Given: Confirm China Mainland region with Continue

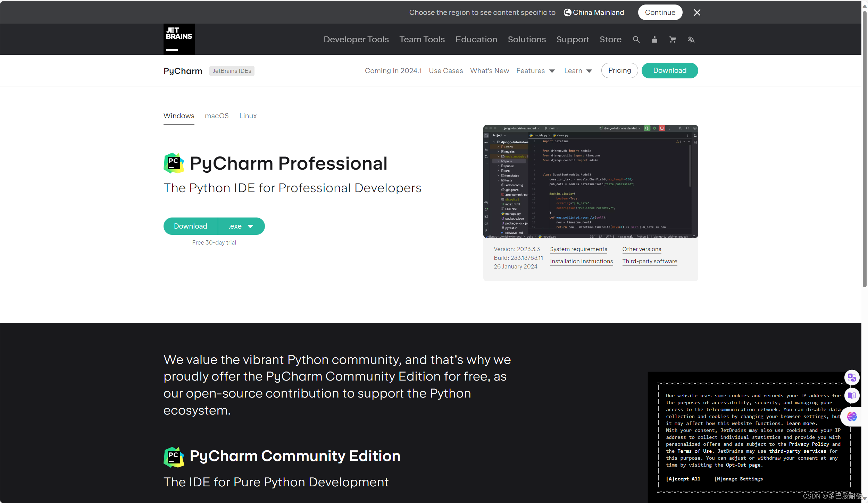Looking at the screenshot, I should (660, 12).
